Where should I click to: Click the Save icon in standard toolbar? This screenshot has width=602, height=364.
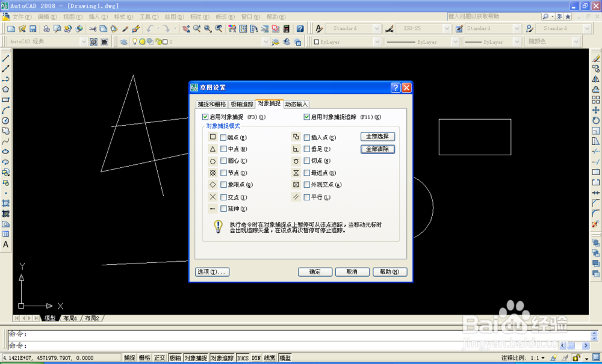[x=33, y=29]
